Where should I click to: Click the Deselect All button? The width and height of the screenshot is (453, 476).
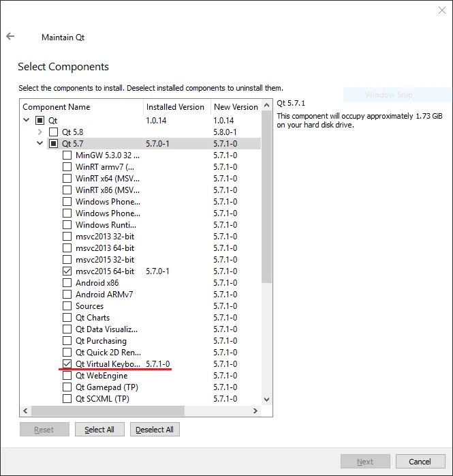155,430
